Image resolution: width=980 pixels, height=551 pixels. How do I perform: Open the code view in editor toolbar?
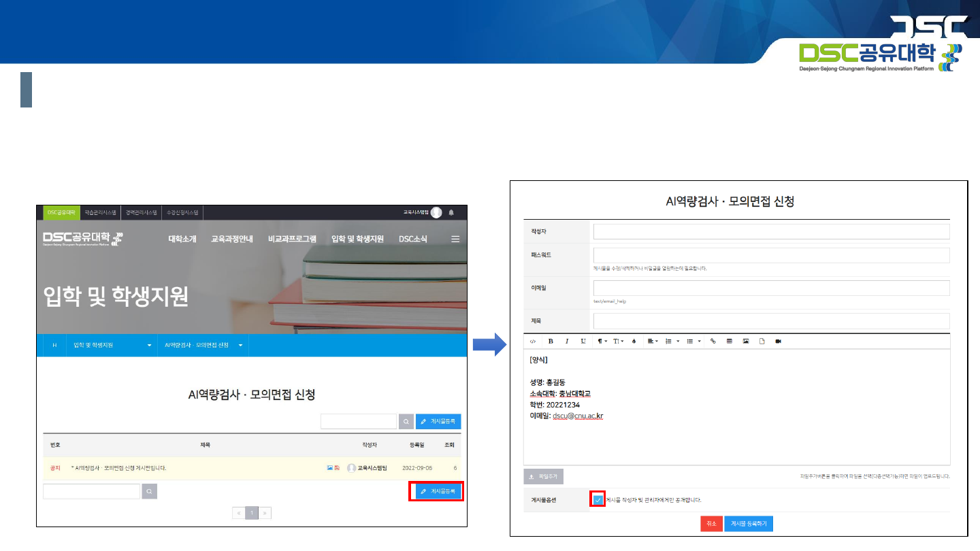tap(533, 341)
